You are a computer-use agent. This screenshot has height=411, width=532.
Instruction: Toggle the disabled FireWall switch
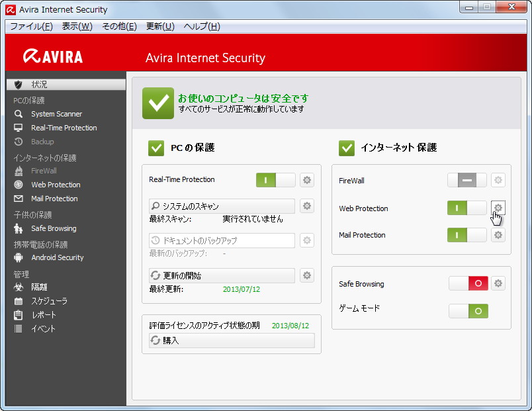466,180
